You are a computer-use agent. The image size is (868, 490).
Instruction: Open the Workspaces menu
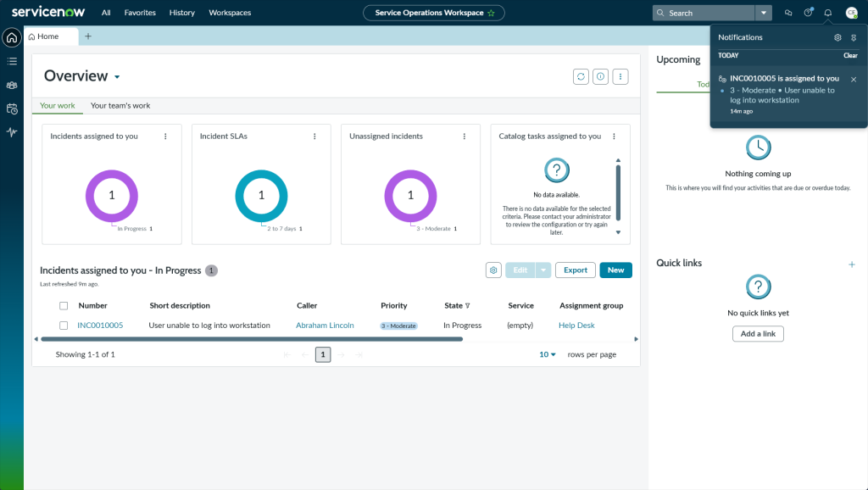coord(230,13)
